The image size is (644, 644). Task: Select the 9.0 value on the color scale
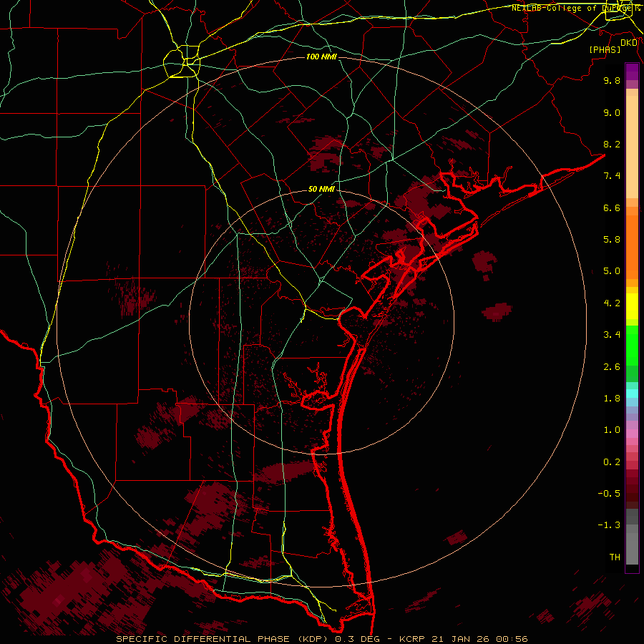(x=612, y=112)
